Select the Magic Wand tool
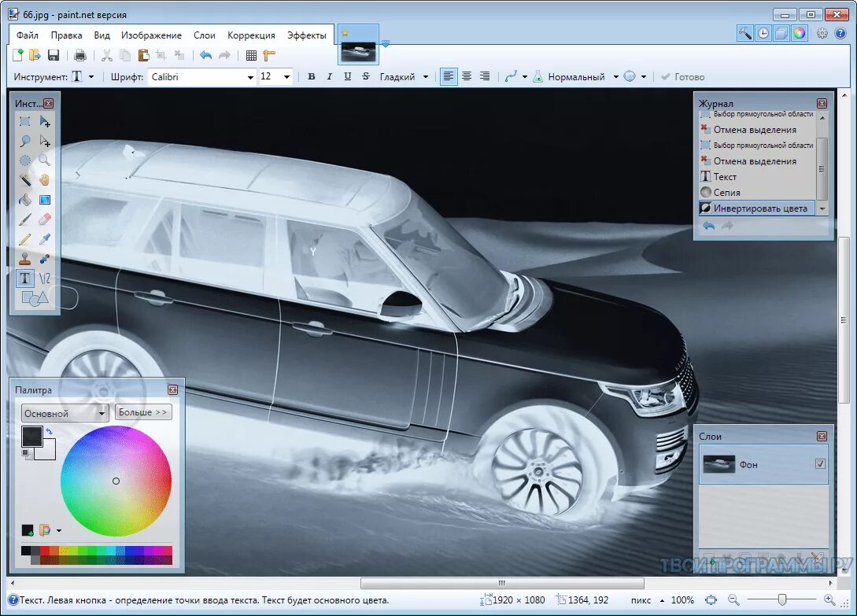This screenshot has height=616, width=857. (24, 180)
